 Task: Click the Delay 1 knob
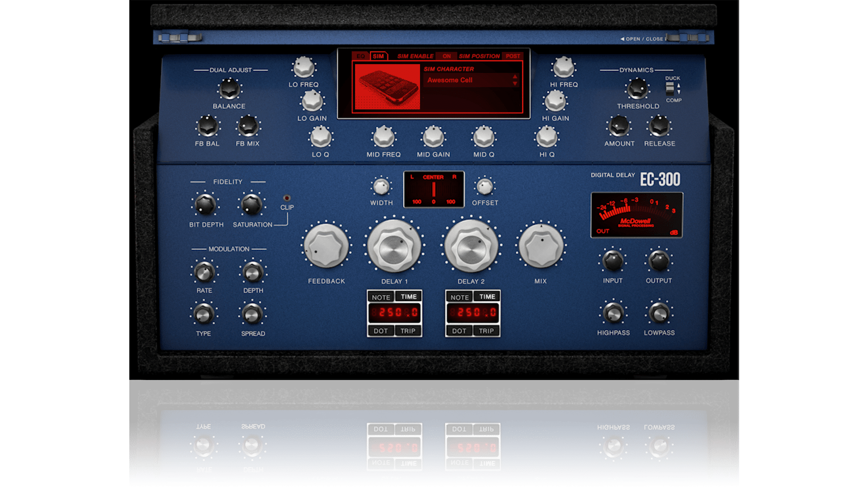click(394, 247)
